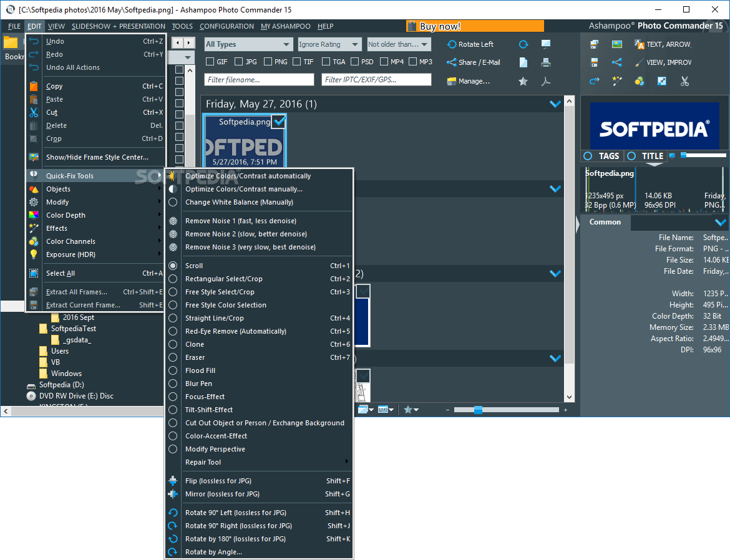Click the Flip lossless plus icon
Viewport: 730px width, 560px height.
pos(173,481)
